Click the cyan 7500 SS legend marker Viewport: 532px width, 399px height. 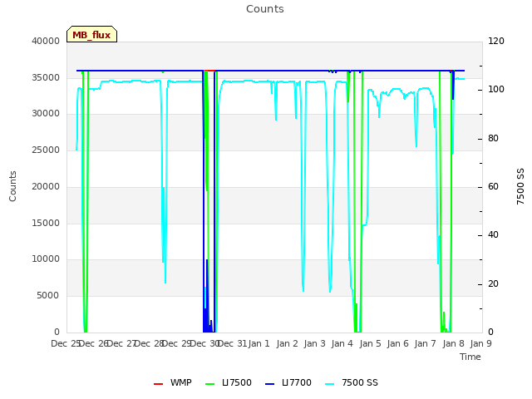[330, 384]
